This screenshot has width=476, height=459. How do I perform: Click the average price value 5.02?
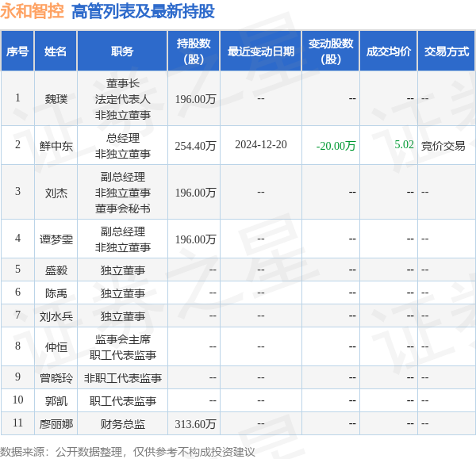click(x=404, y=144)
